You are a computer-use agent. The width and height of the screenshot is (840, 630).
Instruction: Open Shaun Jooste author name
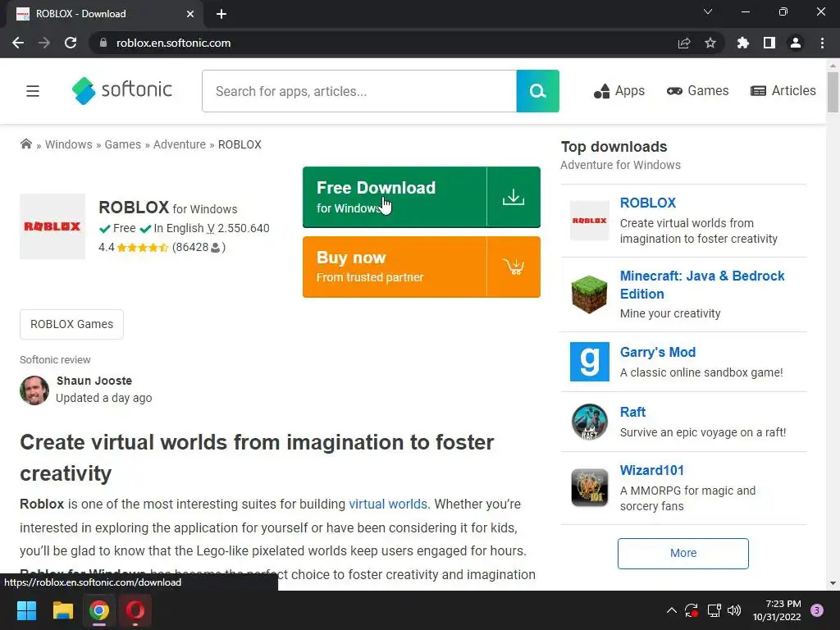(x=94, y=381)
